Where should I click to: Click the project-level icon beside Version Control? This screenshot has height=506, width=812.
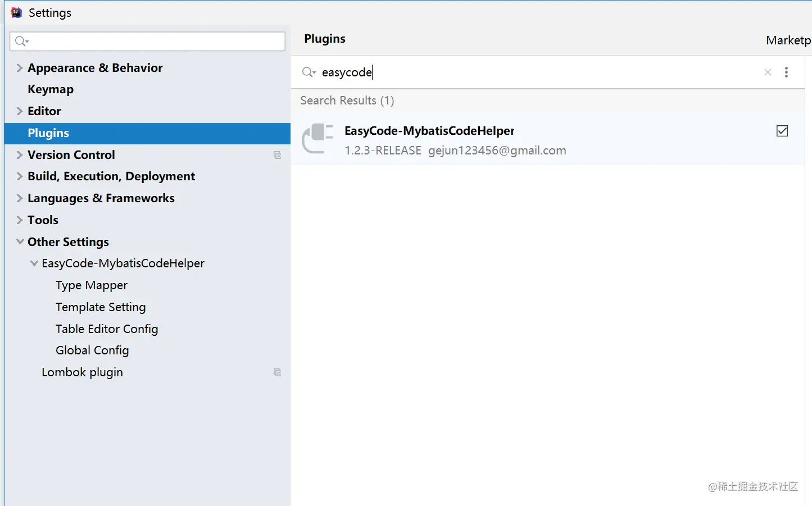(277, 155)
